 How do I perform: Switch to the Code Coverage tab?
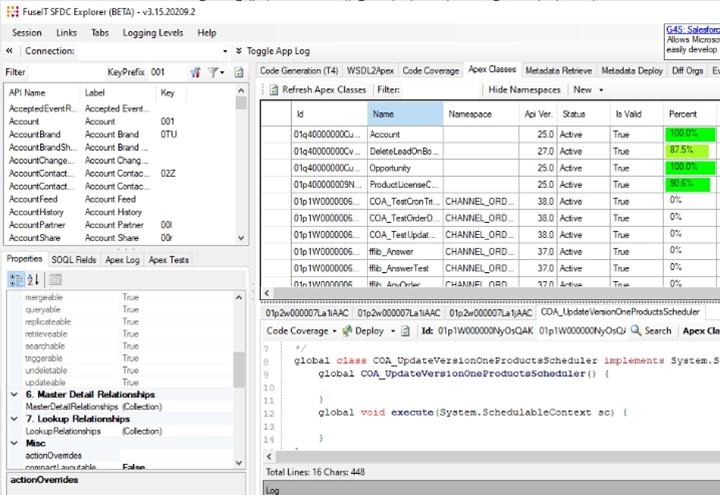pyautogui.click(x=431, y=71)
